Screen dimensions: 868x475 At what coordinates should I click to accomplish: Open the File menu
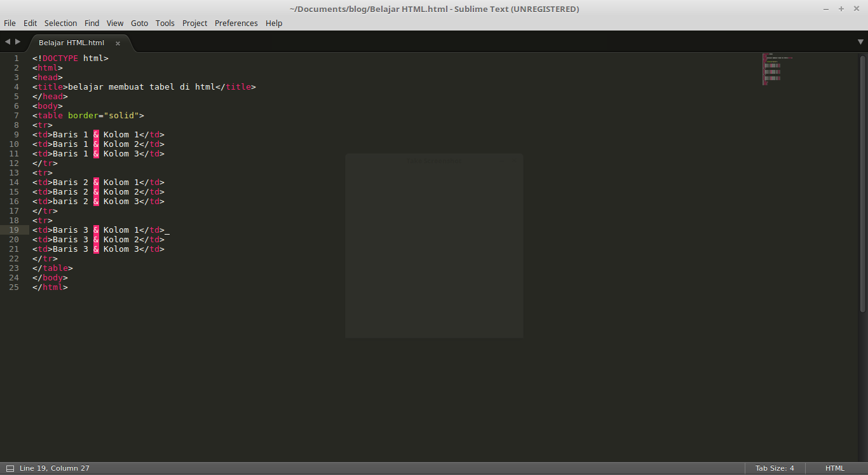coord(10,23)
